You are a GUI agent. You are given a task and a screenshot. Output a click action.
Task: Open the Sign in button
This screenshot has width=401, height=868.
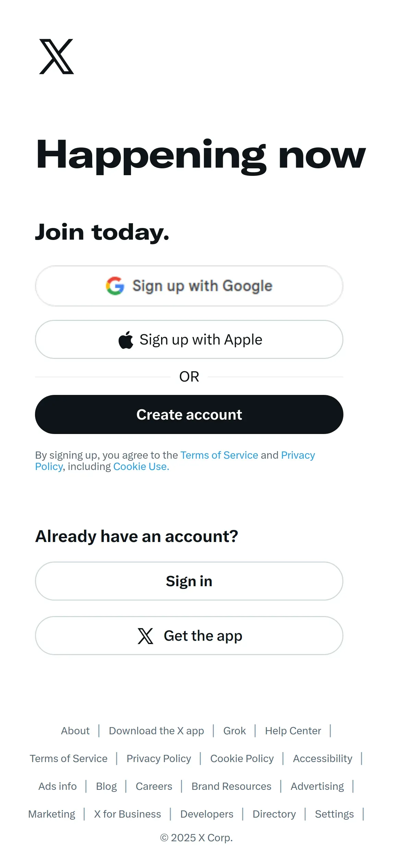189,581
